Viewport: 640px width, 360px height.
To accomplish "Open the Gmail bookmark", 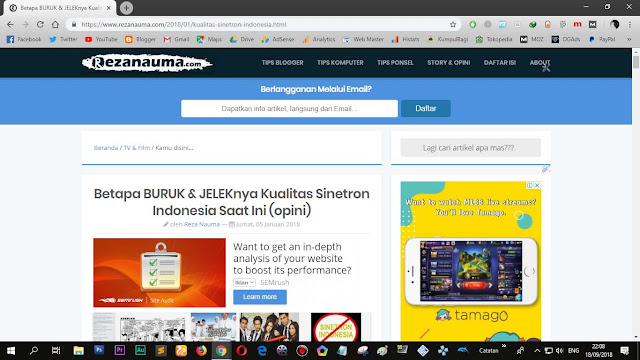I will (176, 39).
